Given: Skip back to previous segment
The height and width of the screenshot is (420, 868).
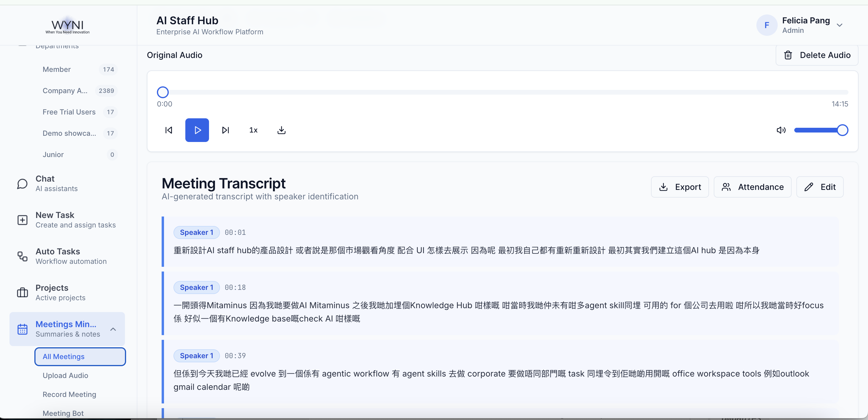Looking at the screenshot, I should click(169, 130).
